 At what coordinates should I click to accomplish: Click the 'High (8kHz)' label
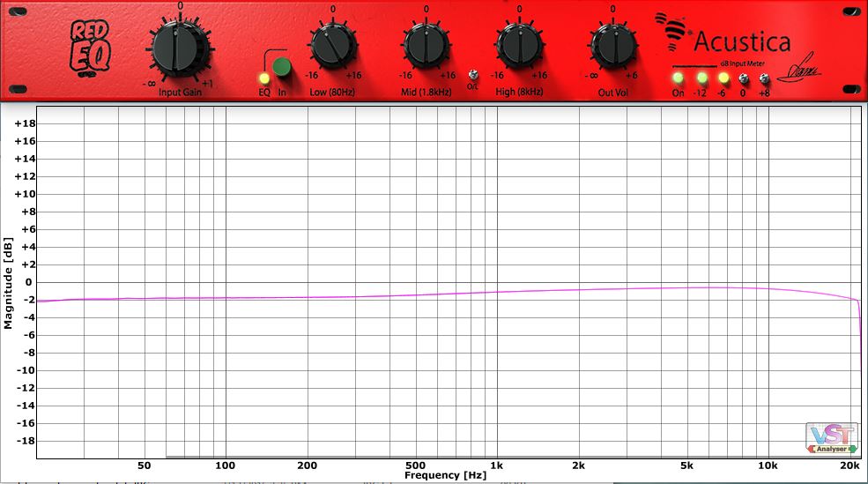pyautogui.click(x=519, y=92)
